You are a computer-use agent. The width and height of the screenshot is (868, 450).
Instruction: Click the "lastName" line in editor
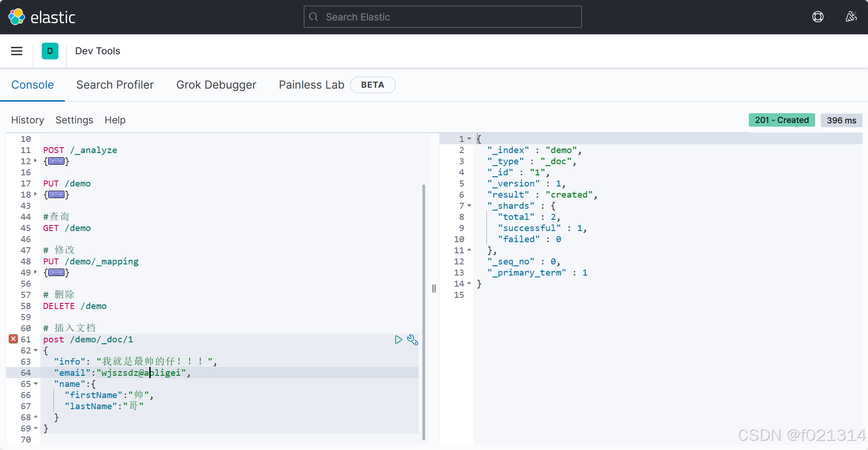tap(104, 406)
